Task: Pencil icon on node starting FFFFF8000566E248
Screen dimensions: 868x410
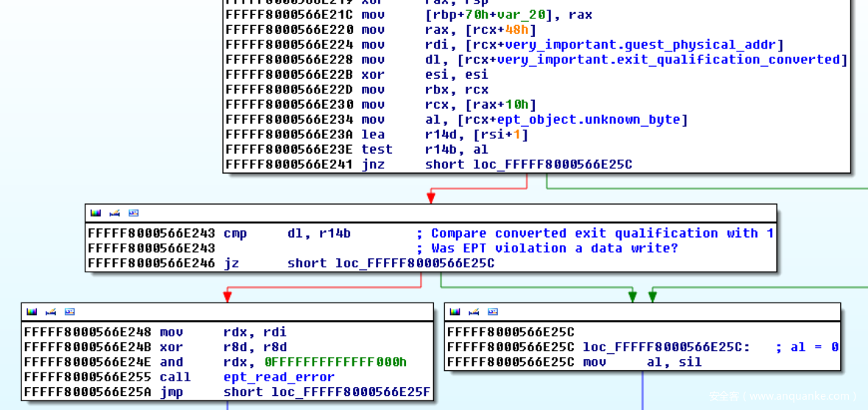Action: (51, 312)
